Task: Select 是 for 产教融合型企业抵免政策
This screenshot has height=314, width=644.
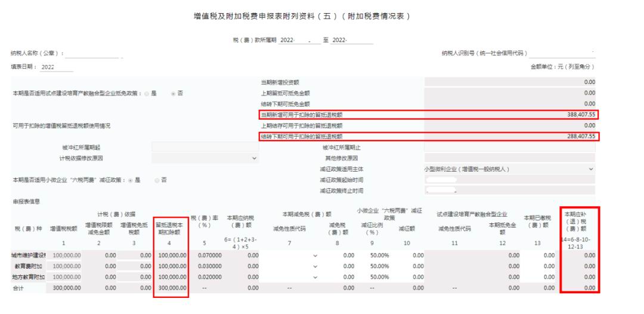Action: [x=145, y=93]
